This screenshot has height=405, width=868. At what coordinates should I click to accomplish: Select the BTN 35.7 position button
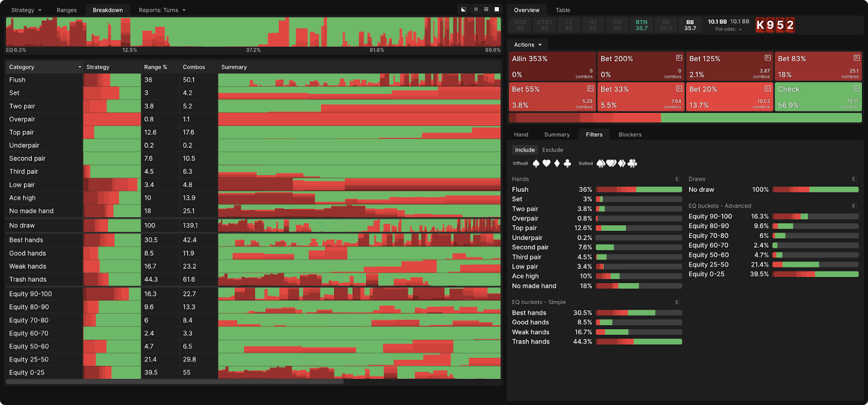click(x=641, y=25)
